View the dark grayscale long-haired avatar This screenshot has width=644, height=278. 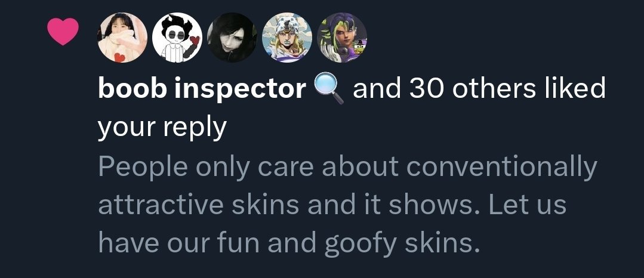pos(232,38)
